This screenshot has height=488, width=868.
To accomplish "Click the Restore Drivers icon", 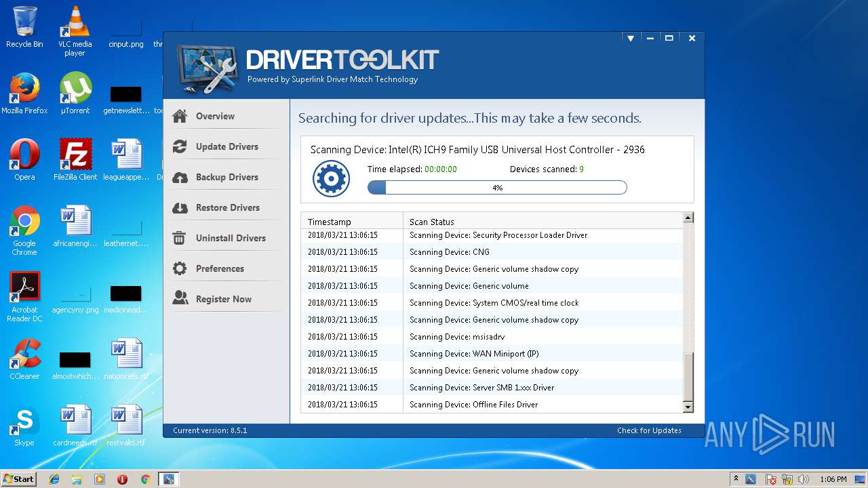I will click(x=180, y=207).
